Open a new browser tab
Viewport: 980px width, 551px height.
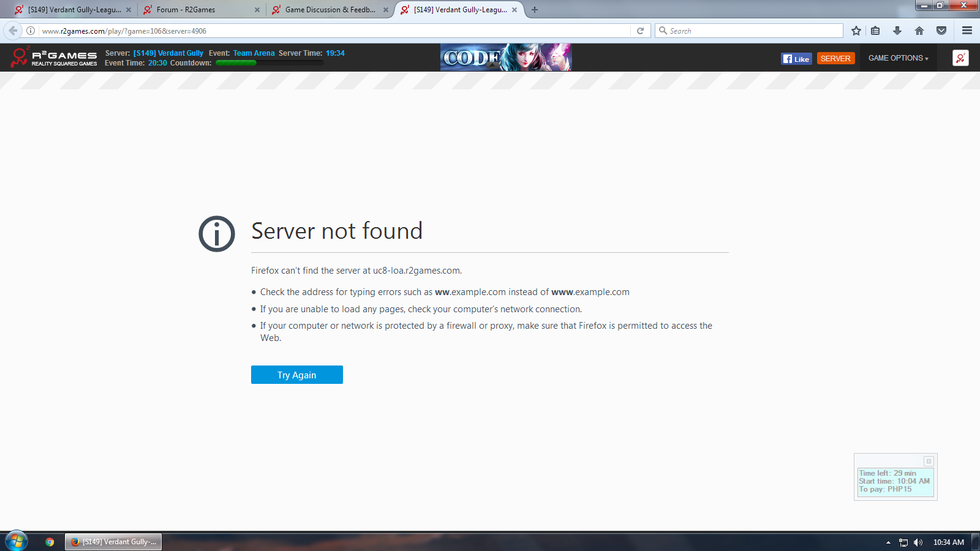(x=535, y=10)
